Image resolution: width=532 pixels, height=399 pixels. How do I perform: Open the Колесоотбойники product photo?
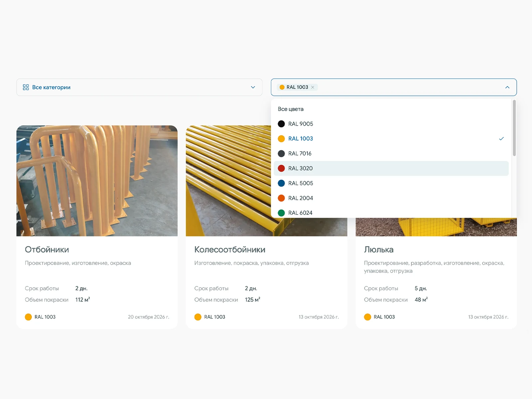click(228, 181)
